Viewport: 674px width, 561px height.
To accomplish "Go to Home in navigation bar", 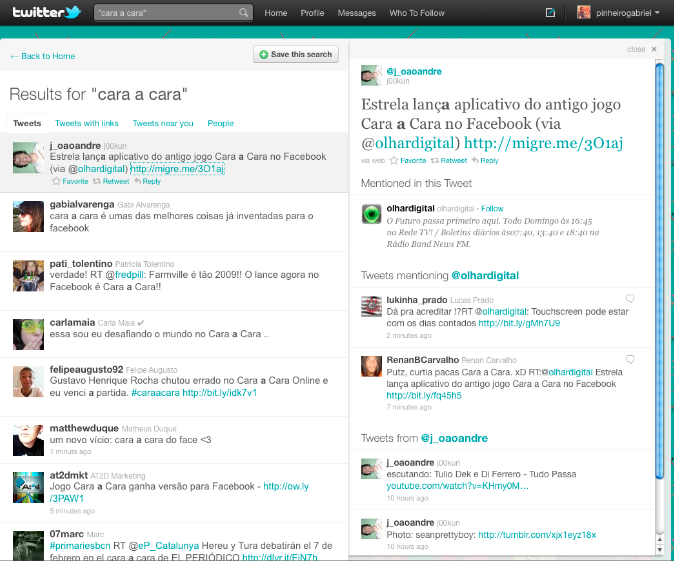I will (276, 13).
